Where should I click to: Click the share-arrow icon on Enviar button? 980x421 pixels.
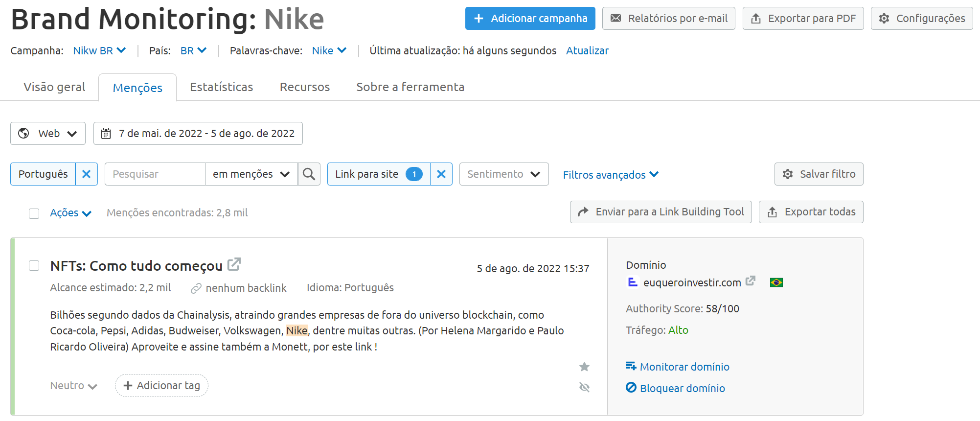coord(583,211)
